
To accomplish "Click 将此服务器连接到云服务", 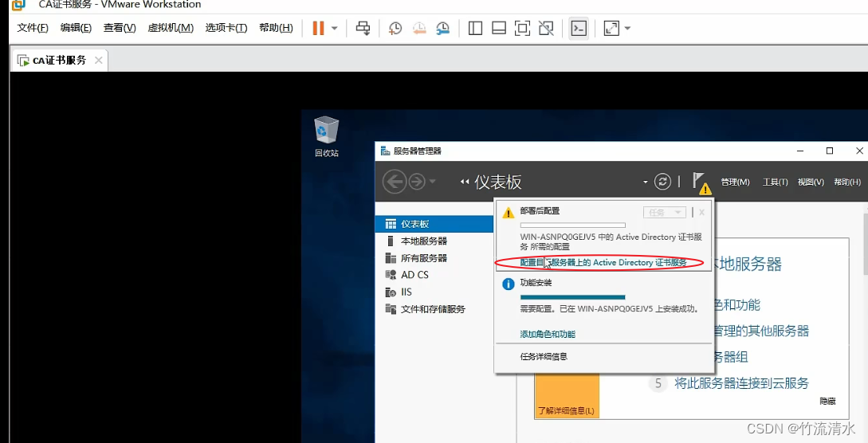I will [742, 382].
